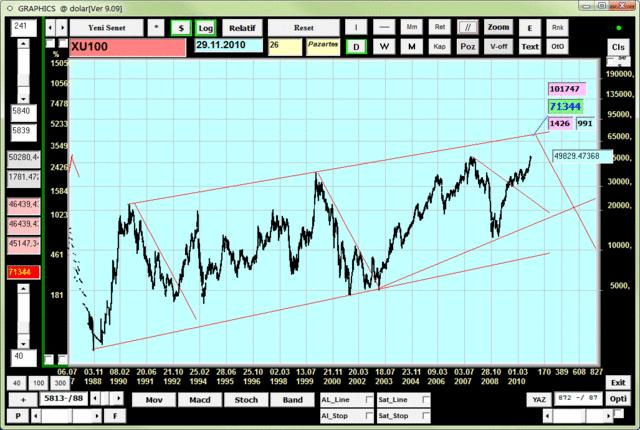Click the asterisk button beside Yeni Senet
This screenshot has width=640, height=430.
156,28
